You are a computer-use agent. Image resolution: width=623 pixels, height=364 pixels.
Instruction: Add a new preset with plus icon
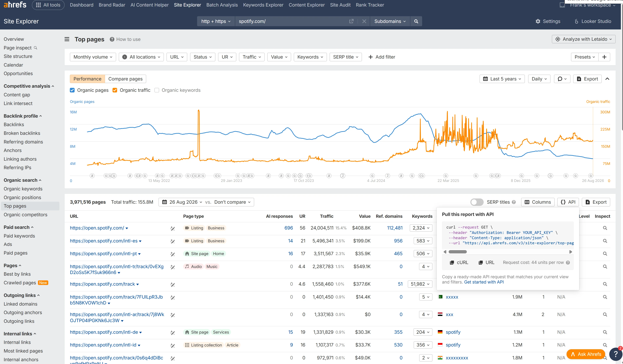click(x=604, y=57)
